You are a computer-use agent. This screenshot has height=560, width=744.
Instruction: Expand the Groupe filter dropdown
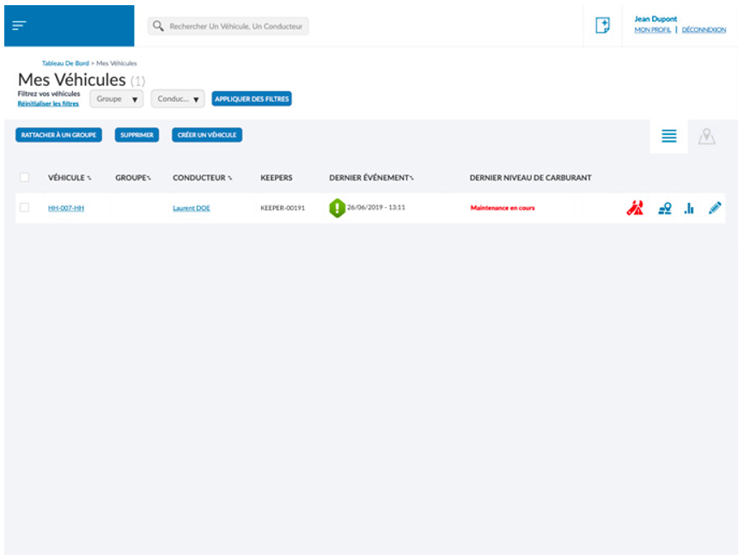click(x=116, y=99)
